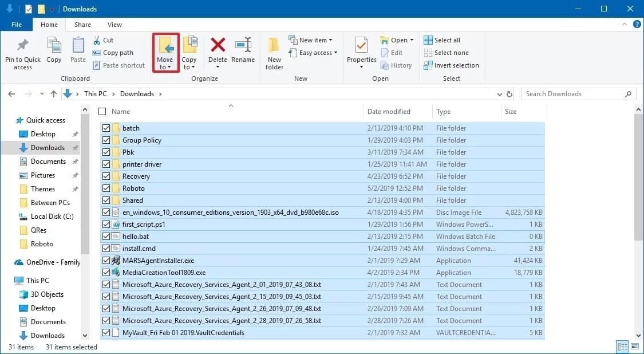The image size is (644, 354).
Task: Refresh the Downloads folder view
Action: point(509,93)
